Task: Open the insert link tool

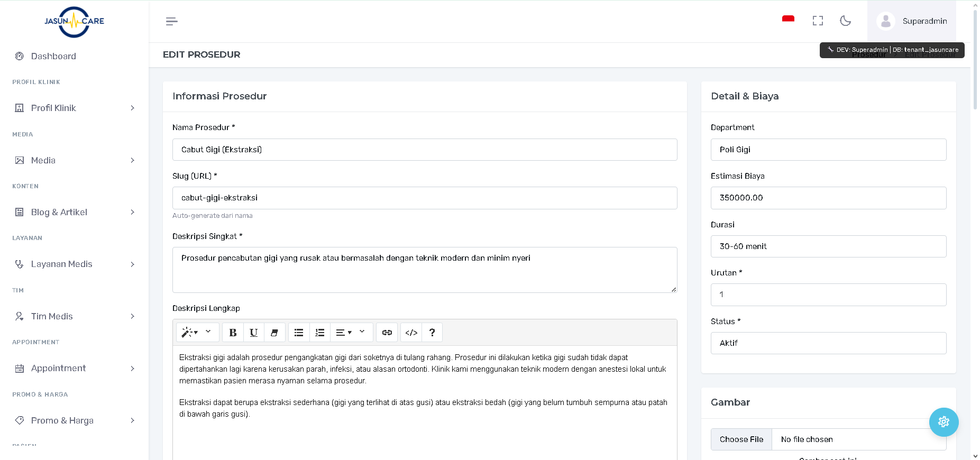Action: (387, 333)
